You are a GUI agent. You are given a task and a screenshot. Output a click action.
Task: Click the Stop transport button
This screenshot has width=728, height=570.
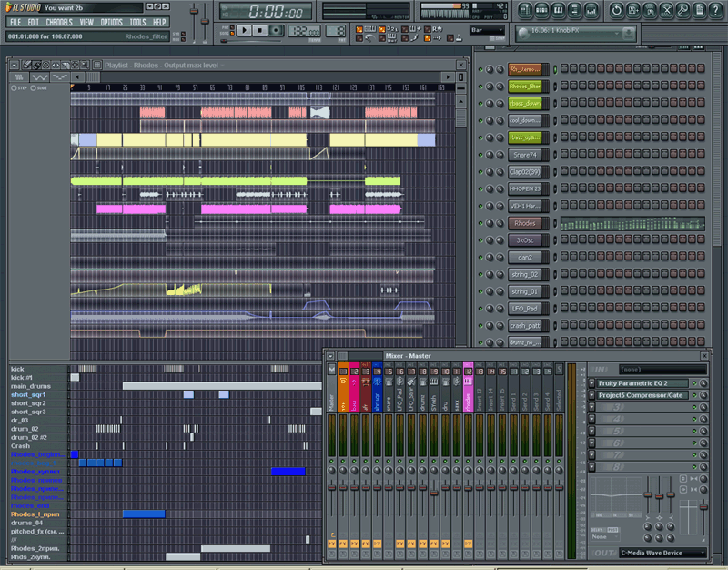(x=260, y=31)
